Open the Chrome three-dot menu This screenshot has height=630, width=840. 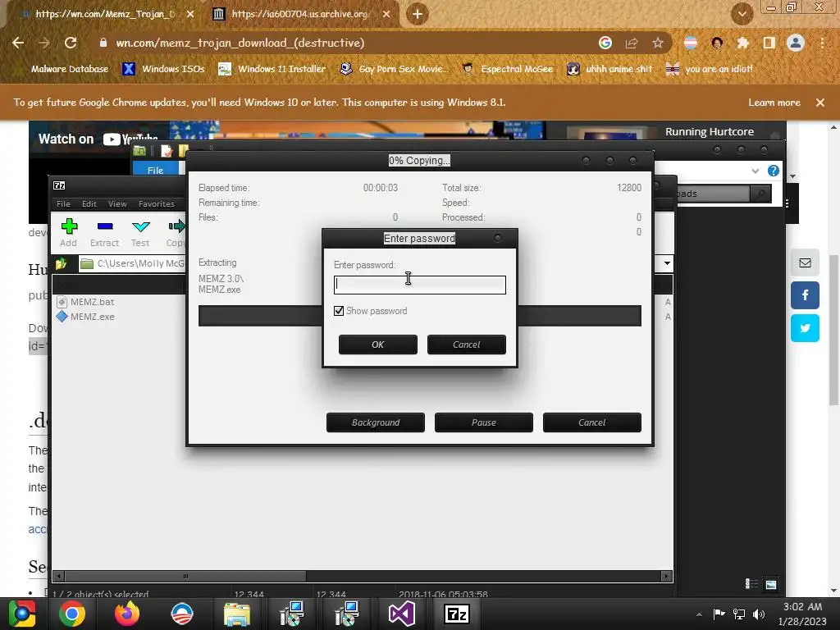[822, 43]
